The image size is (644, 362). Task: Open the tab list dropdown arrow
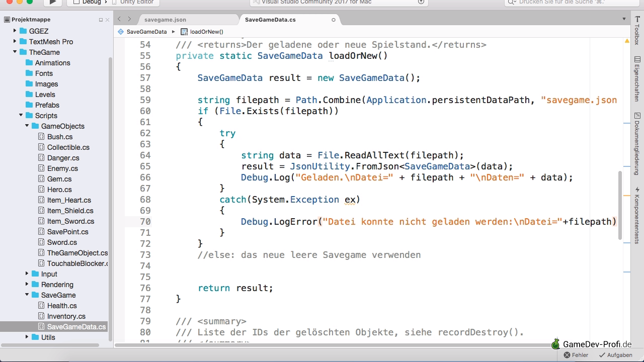624,19
